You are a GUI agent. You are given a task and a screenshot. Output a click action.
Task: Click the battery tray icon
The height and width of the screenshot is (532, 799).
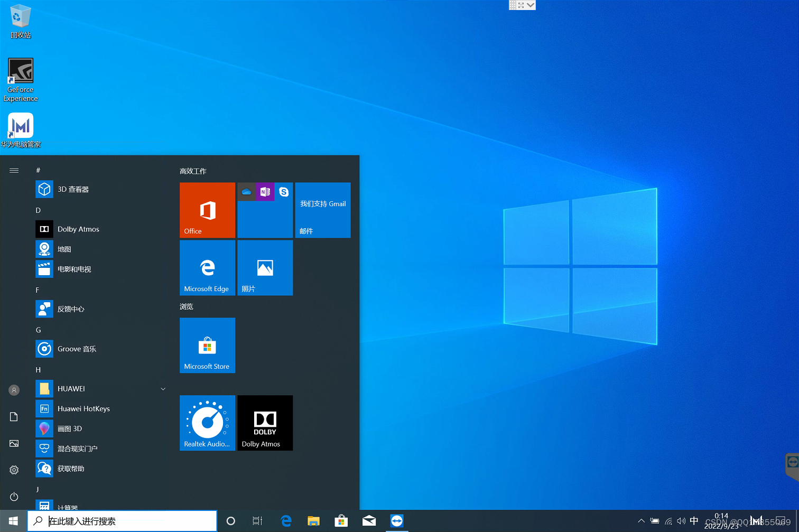(655, 521)
